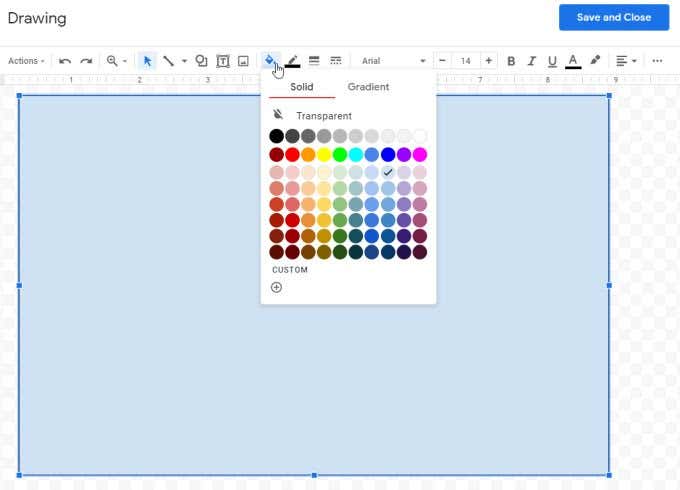680x490 pixels.
Task: Toggle Underline formatting
Action: pos(552,61)
